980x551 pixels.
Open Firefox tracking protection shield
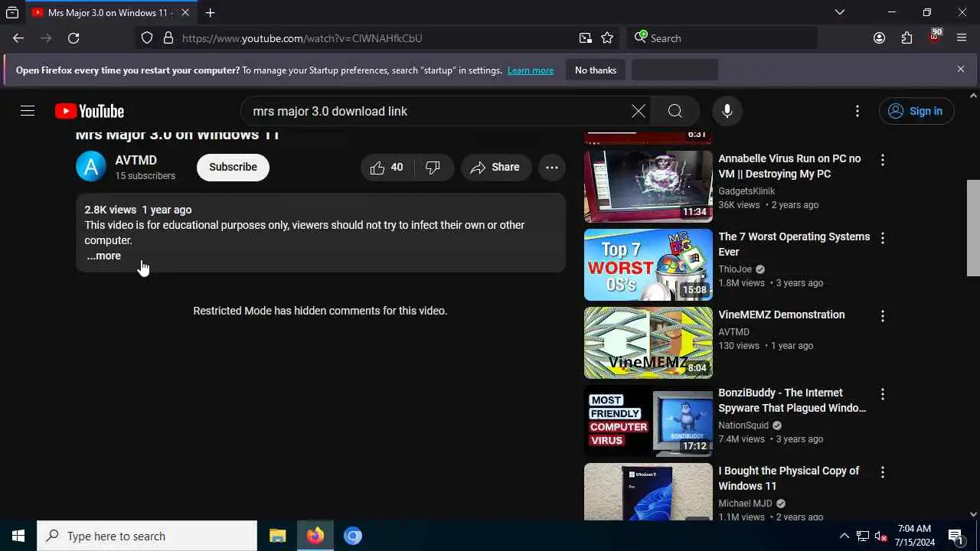[x=147, y=38]
